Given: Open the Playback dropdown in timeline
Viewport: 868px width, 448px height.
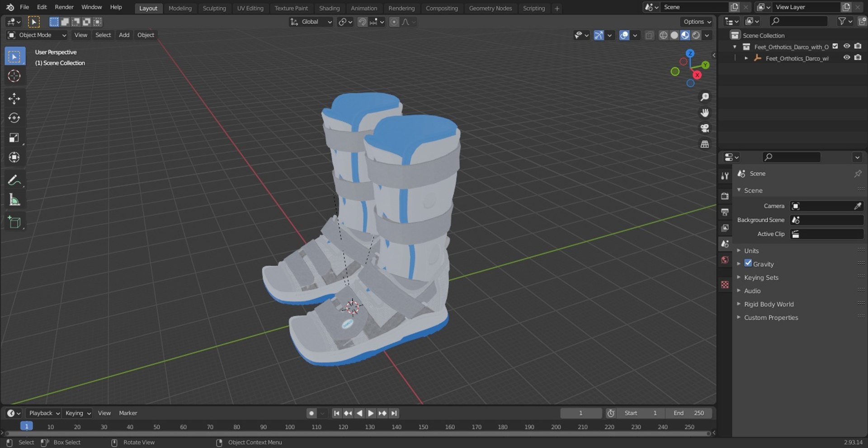Looking at the screenshot, I should coord(44,413).
